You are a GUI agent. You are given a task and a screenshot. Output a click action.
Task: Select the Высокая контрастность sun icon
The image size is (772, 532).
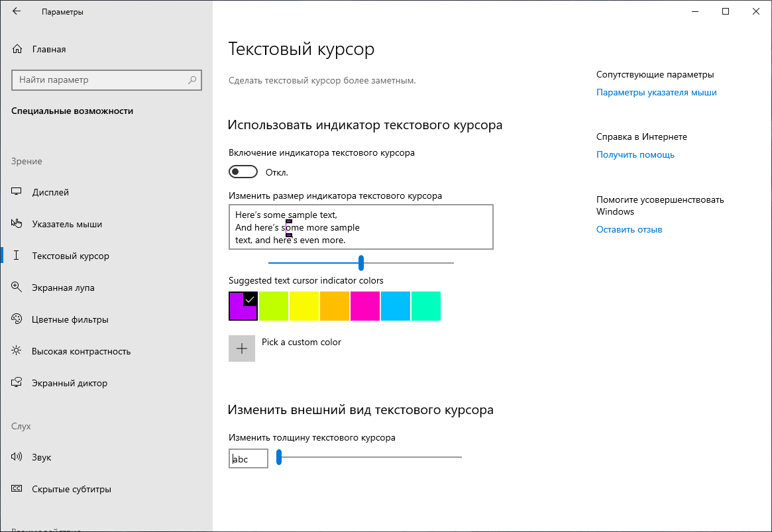tap(17, 351)
